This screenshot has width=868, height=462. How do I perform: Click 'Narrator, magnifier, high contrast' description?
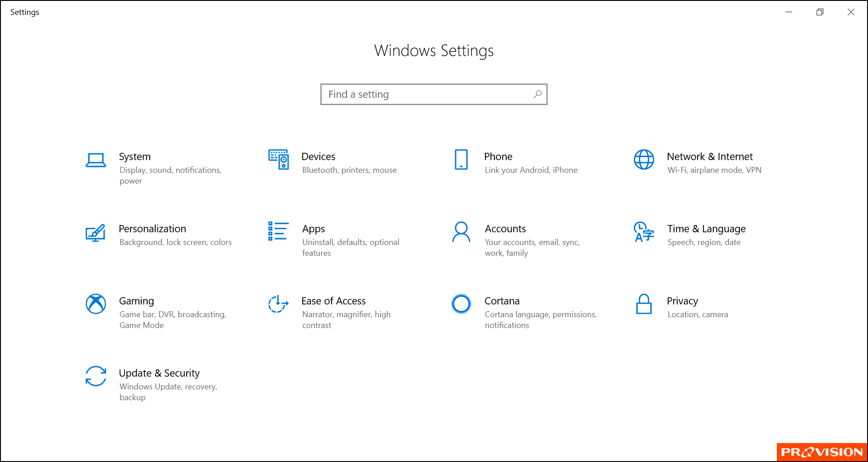click(x=346, y=320)
